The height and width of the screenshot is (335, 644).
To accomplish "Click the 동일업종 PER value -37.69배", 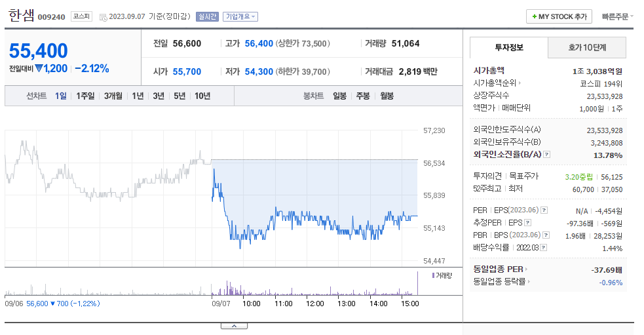I will point(607,270).
